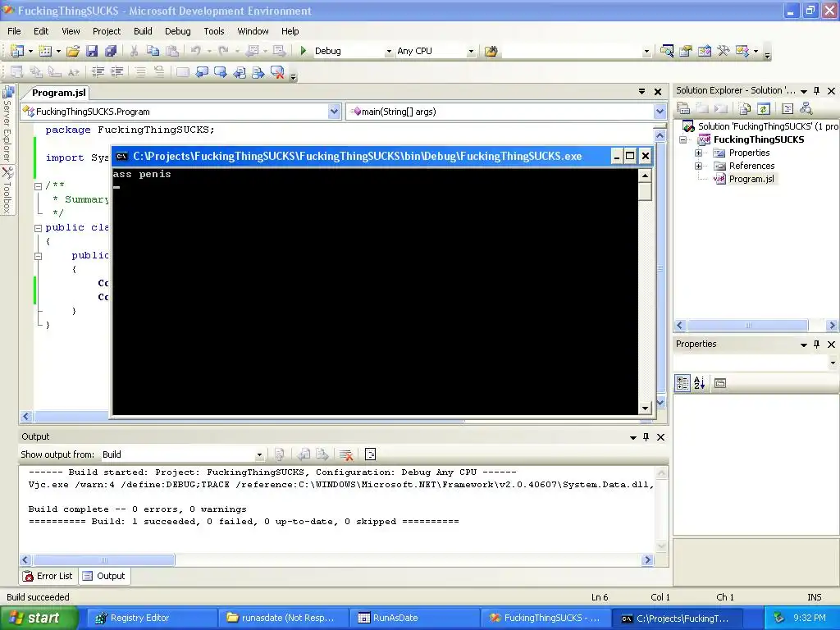Open the main(String[] args) member dropdown
The width and height of the screenshot is (840, 630).
660,112
